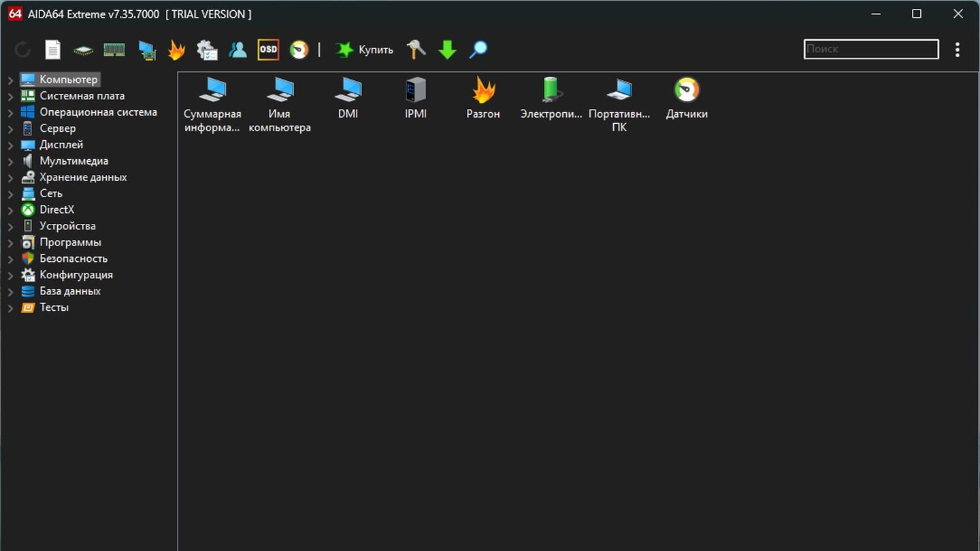Image resolution: width=980 pixels, height=551 pixels.
Task: Expand the DirectX tree node
Action: [10, 211]
